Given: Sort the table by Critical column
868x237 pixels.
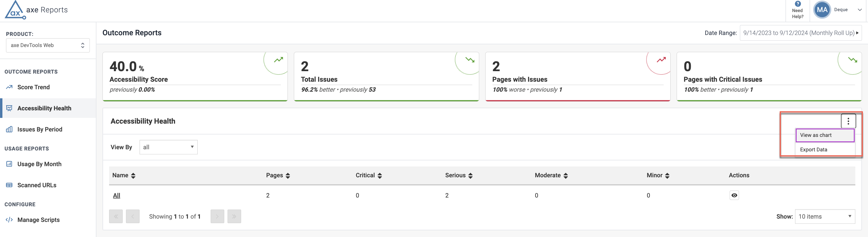Looking at the screenshot, I should (379, 176).
